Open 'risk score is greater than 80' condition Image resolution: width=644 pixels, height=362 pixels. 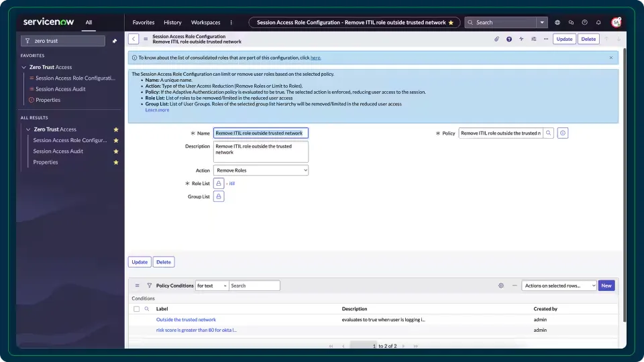[x=197, y=330]
